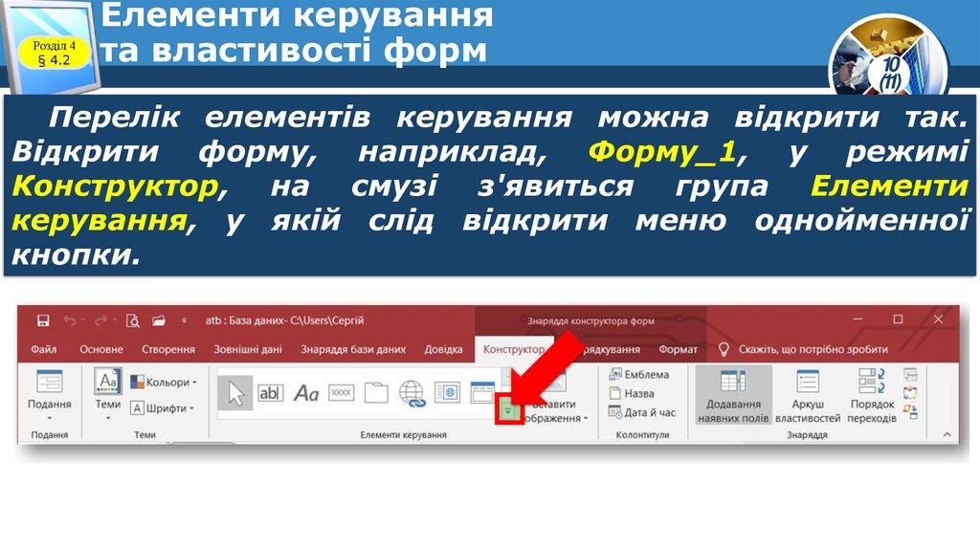This screenshot has height=549, width=980.
Task: Click the Save icon in Quick Access Toolbar
Action: [x=43, y=320]
